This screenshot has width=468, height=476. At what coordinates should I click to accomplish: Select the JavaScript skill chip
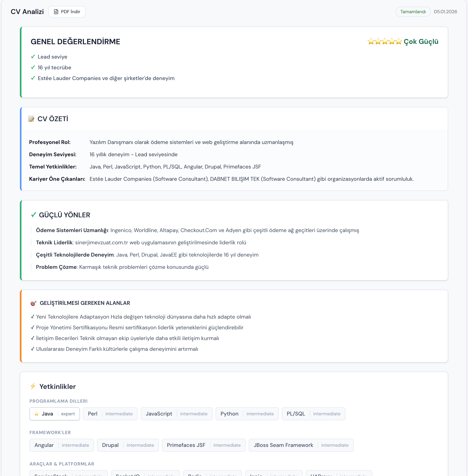coord(177,414)
